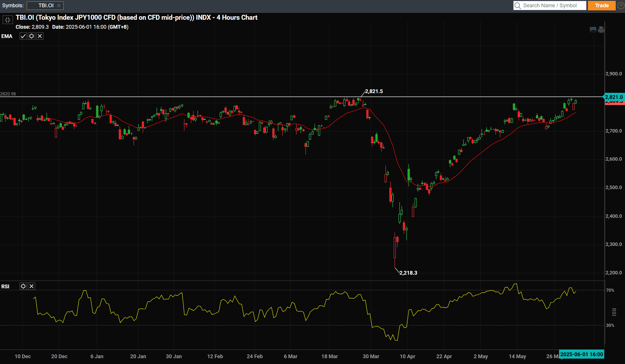Screen dimensions: 625x364
Task: Select the print chart icon
Action: click(x=601, y=29)
